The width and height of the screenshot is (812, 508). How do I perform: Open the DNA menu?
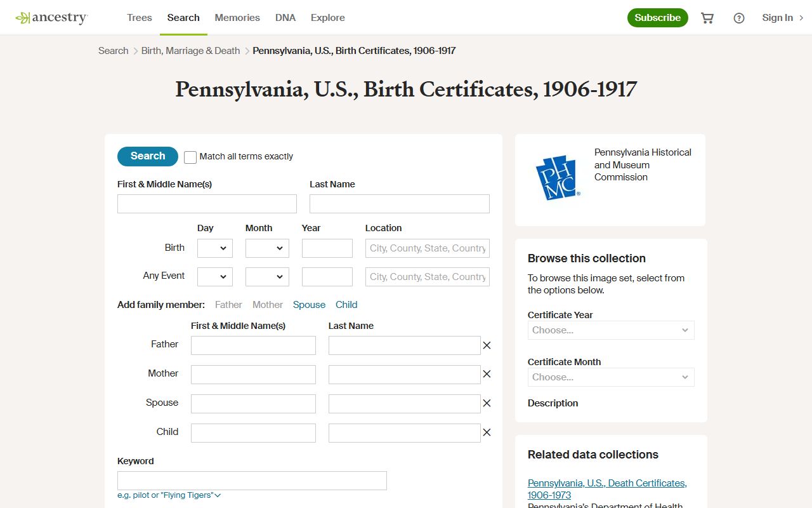(285, 18)
